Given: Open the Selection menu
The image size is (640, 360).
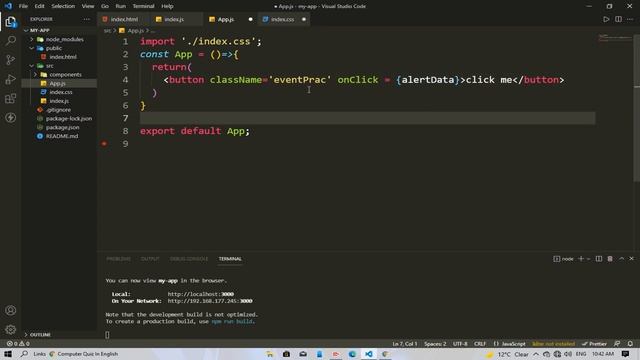Looking at the screenshot, I should [63, 6].
